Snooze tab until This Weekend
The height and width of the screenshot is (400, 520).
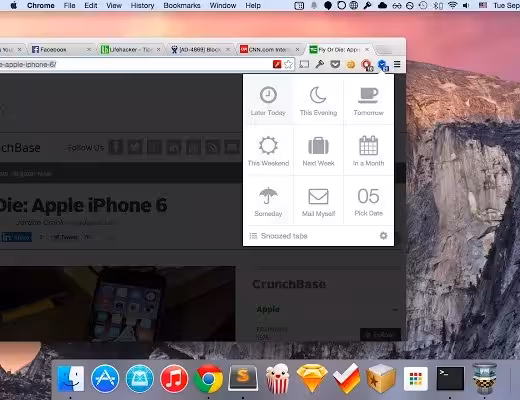tap(268, 151)
